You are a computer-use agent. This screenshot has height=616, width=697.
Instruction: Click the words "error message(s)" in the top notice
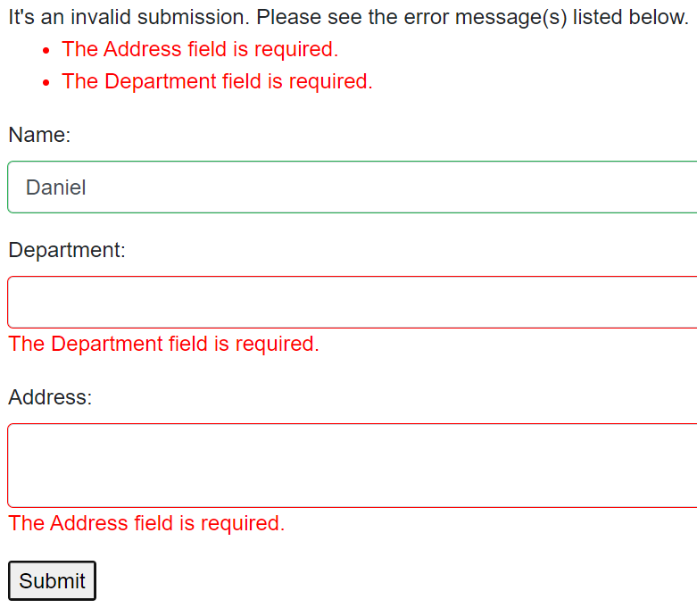[x=482, y=17]
